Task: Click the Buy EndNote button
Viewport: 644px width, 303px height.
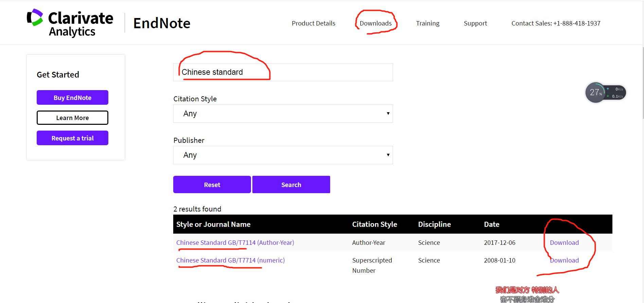Action: coord(72,98)
